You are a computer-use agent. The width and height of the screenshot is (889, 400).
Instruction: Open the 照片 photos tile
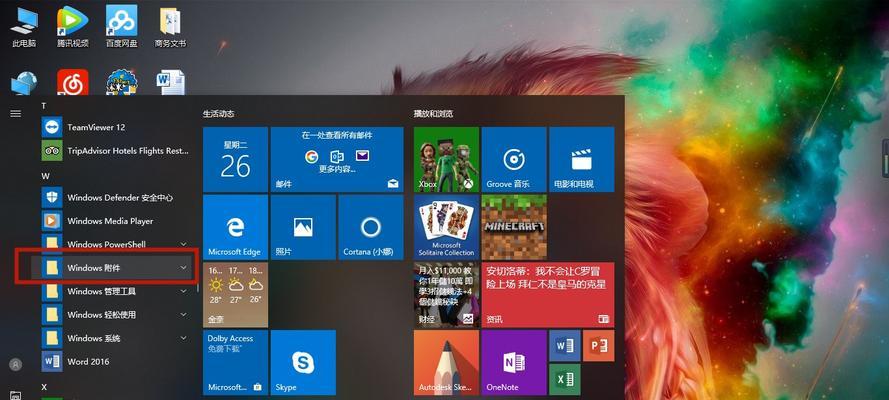pyautogui.click(x=303, y=227)
